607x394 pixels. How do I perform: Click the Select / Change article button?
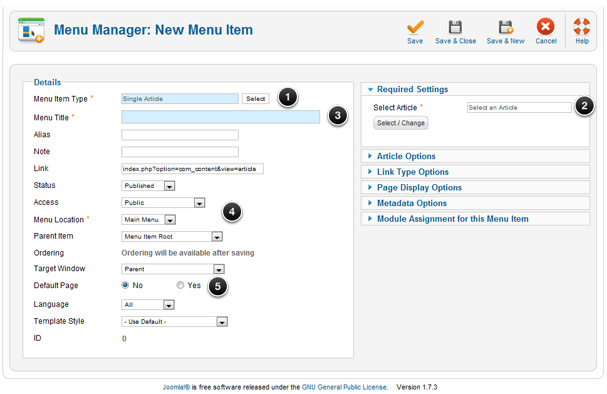(x=401, y=123)
